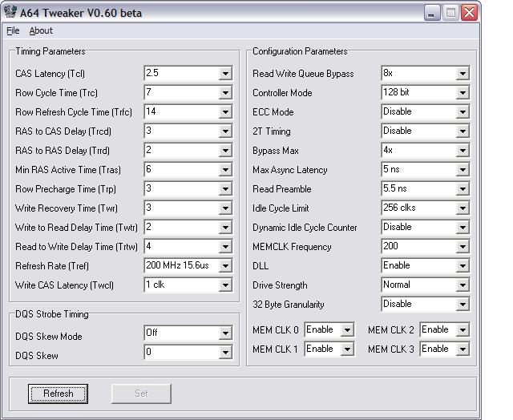The image size is (513, 420).
Task: Click the 'Write CAS Latency (Twcl)' label
Action: coord(64,285)
